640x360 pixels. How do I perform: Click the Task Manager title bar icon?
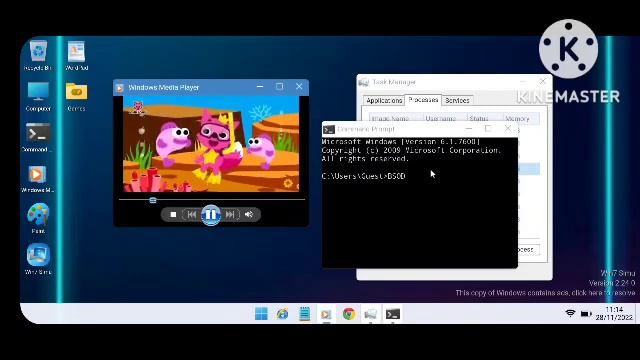coord(363,82)
